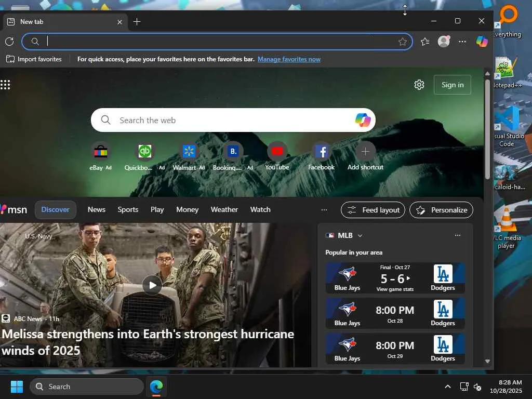Open Oct 29 Blue Jays Dodgers game
Image resolution: width=532 pixels, height=399 pixels.
click(x=395, y=349)
